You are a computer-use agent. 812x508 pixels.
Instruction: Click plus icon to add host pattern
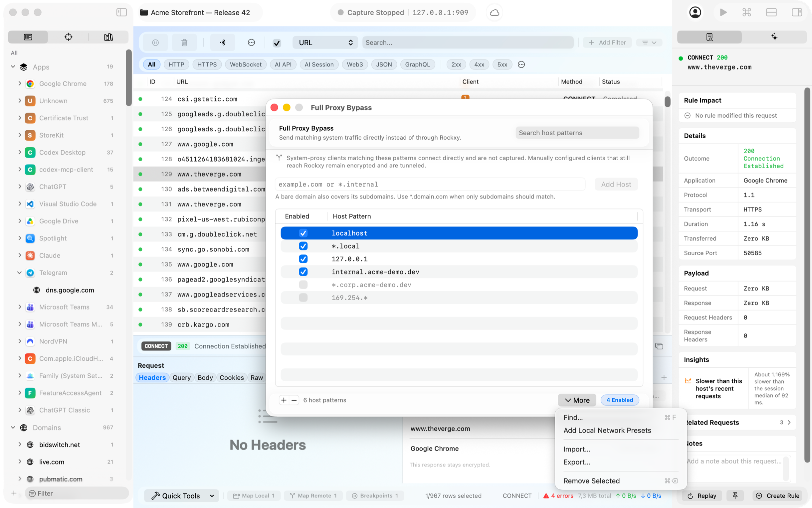[x=284, y=400]
